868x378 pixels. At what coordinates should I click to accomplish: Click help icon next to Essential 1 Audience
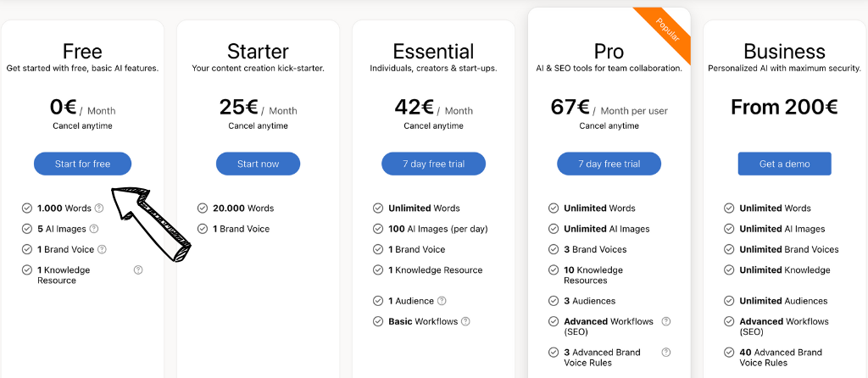(x=442, y=301)
